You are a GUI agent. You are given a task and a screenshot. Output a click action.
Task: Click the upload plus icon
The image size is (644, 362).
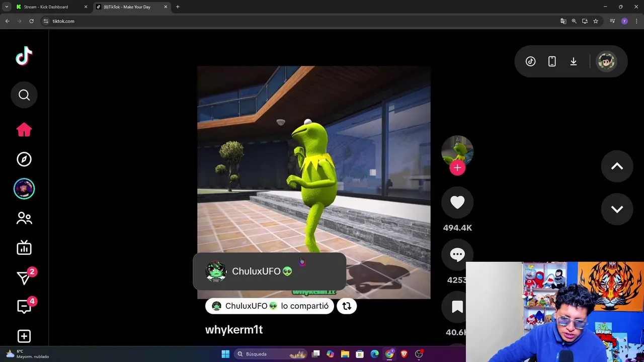coord(24,336)
